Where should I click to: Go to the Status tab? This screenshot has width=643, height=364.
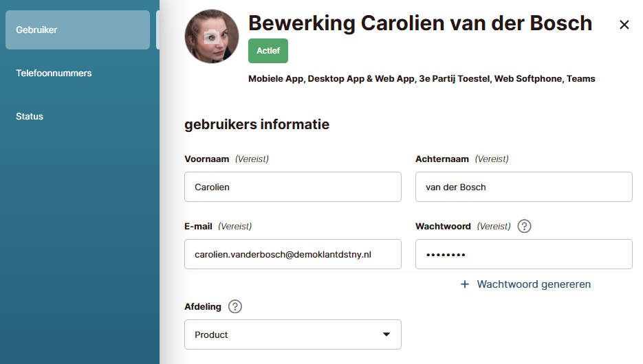pos(30,116)
